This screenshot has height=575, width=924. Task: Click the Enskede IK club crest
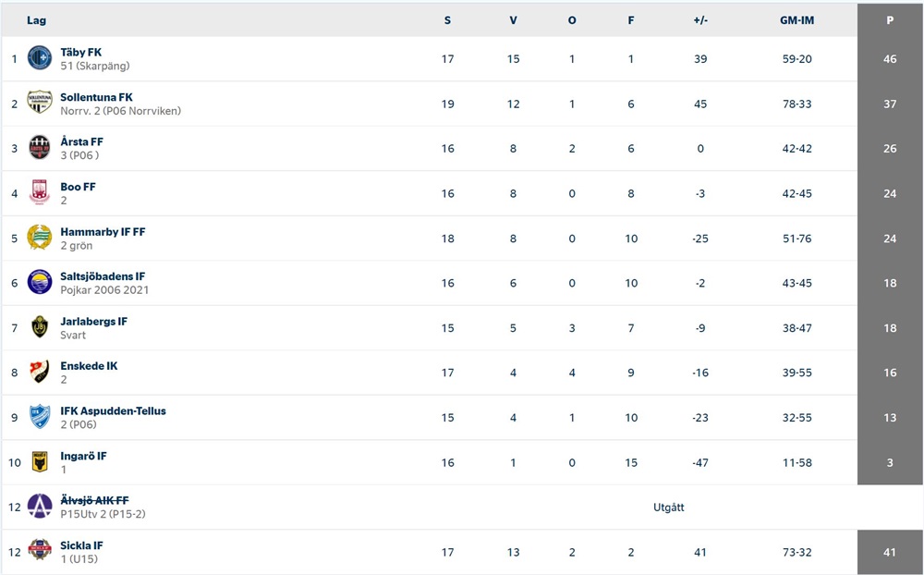tap(40, 373)
